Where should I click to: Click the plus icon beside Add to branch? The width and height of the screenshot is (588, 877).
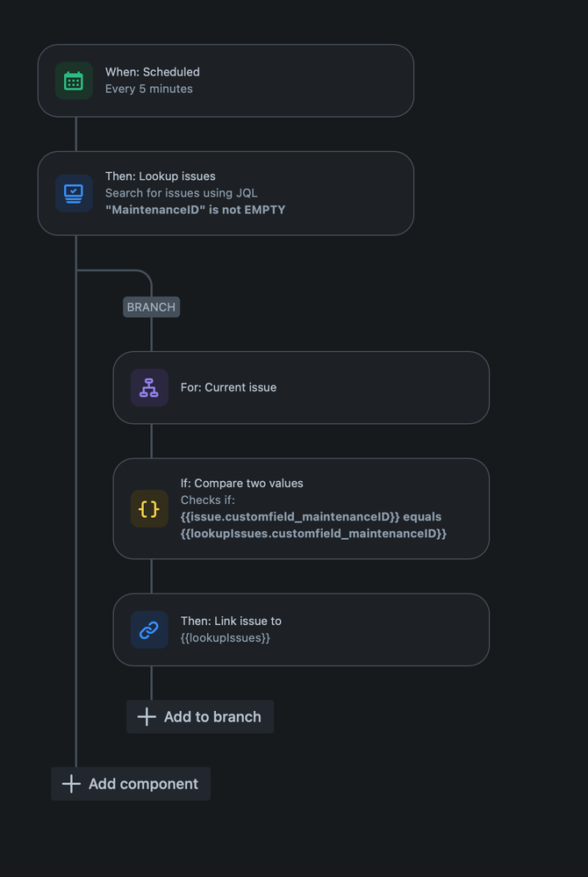tap(147, 716)
